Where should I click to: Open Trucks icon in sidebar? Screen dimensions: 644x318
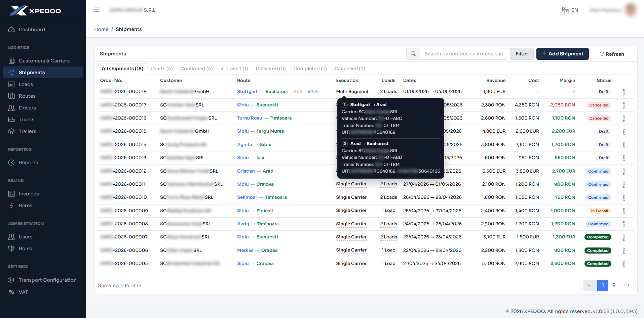coord(11,120)
